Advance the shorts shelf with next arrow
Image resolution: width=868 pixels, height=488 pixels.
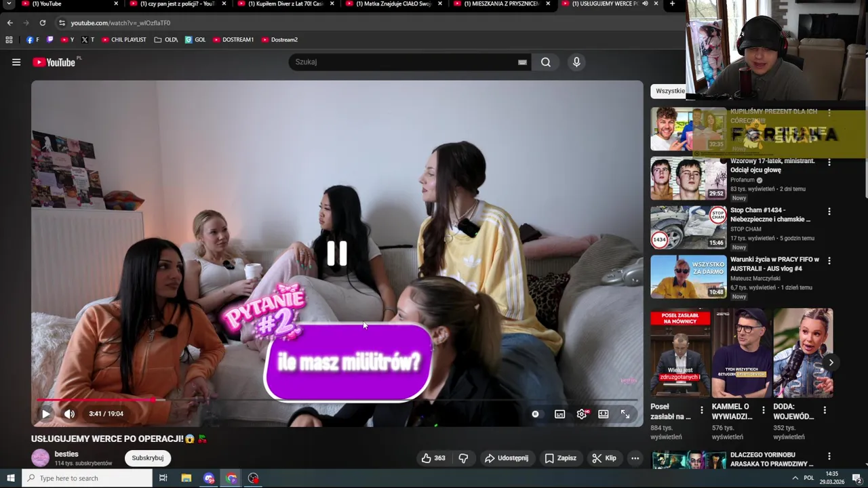pyautogui.click(x=831, y=363)
